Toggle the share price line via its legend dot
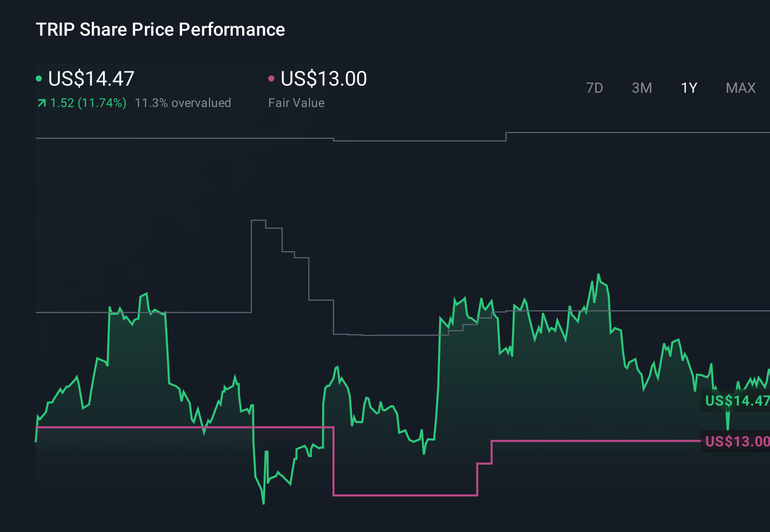 point(39,78)
